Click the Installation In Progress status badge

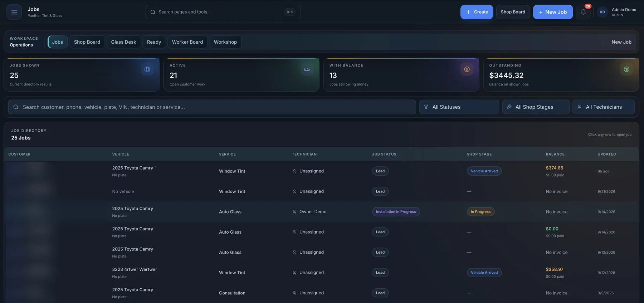pyautogui.click(x=396, y=212)
